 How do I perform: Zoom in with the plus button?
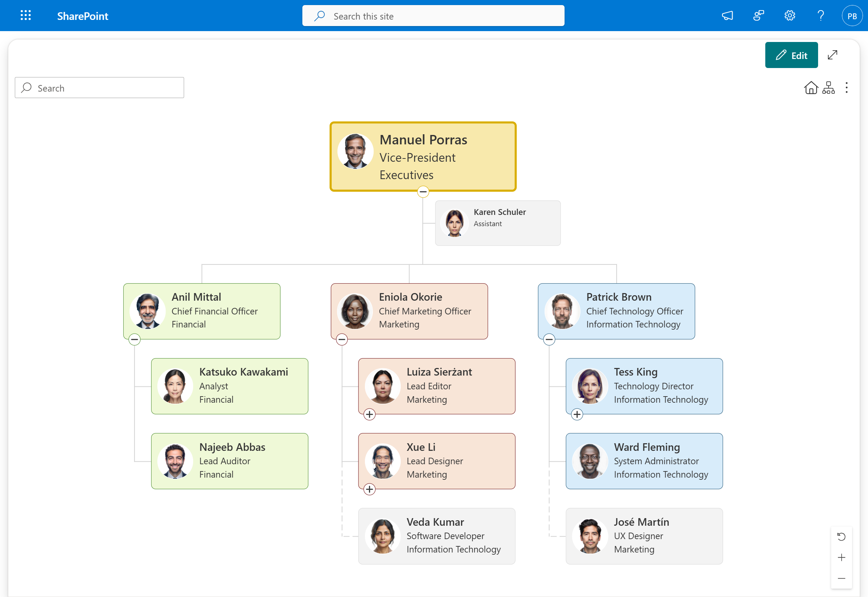pyautogui.click(x=842, y=558)
